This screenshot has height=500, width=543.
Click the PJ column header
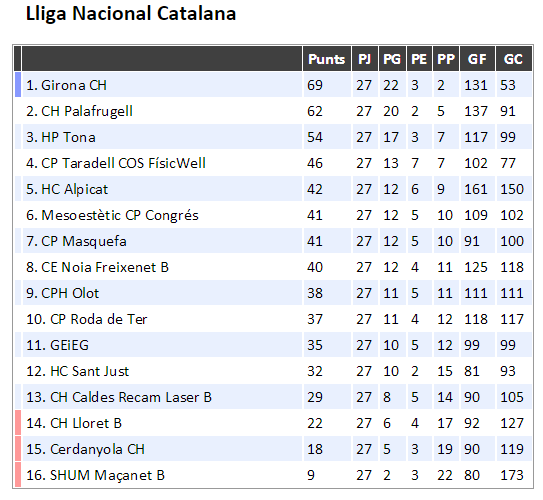[365, 59]
